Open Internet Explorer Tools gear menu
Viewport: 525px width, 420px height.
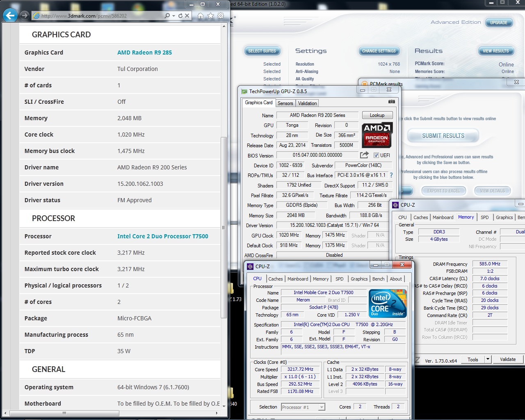coord(221,16)
